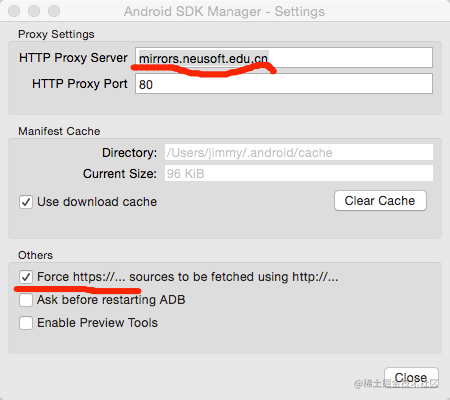Click the Android SDK Manager - Settings title

pyautogui.click(x=224, y=12)
